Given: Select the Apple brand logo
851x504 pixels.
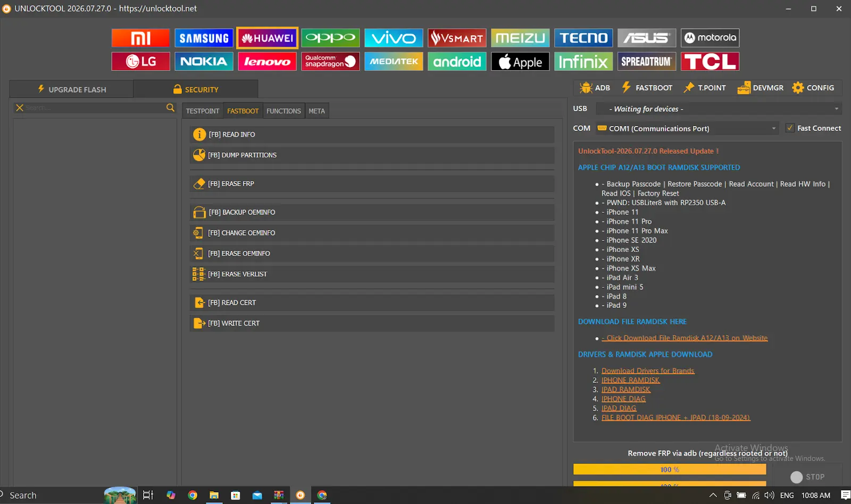Looking at the screenshot, I should [x=520, y=61].
